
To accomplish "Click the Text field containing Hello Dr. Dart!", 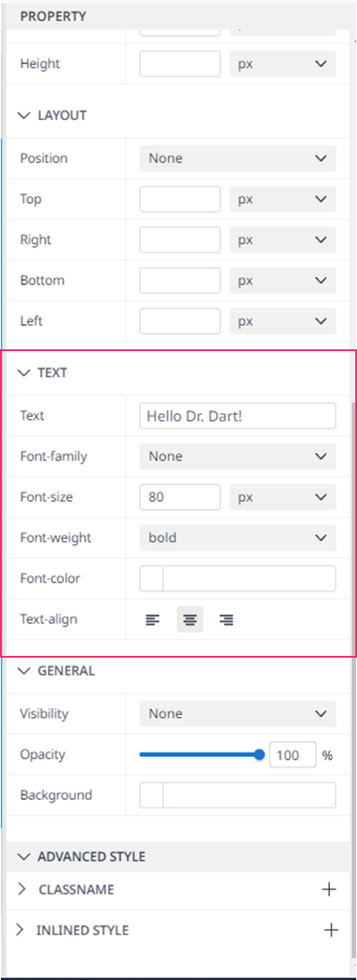I will click(238, 416).
